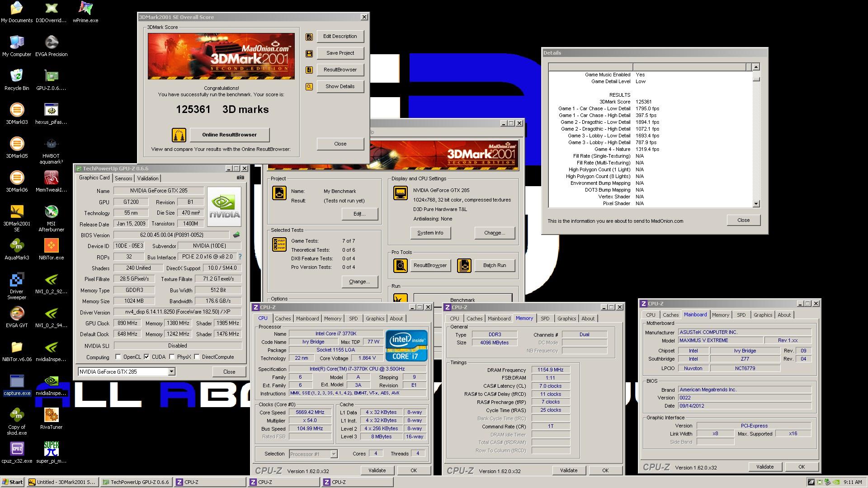Click the Edit... button in the Project section
Screen dimensions: 868x488
point(359,214)
